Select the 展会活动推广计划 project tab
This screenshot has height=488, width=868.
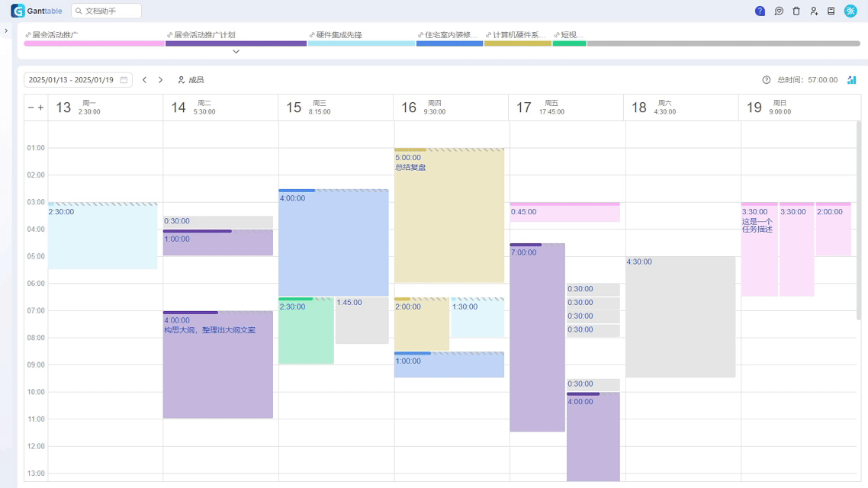[236, 36]
